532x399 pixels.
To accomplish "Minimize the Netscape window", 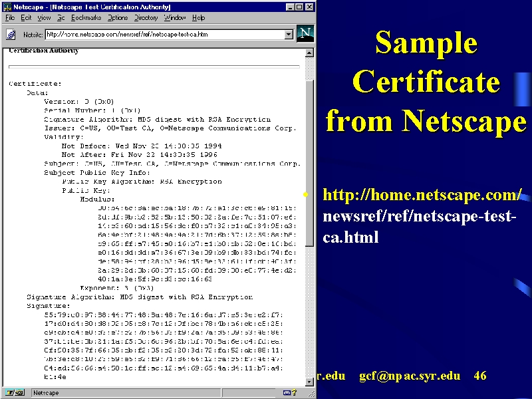I will [290, 7].
